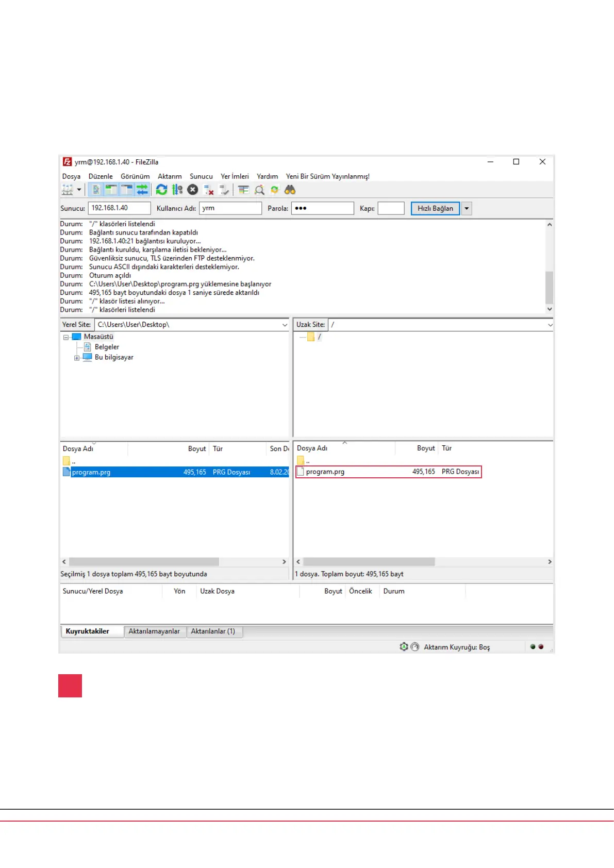Click the Kapı port field
Viewport: 614px width, 868px height.
tap(391, 208)
